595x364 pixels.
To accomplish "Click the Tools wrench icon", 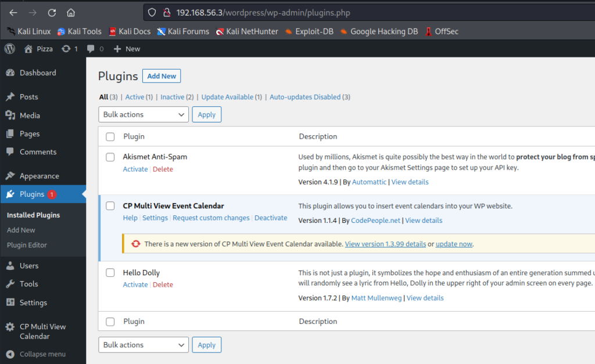I will coord(10,284).
